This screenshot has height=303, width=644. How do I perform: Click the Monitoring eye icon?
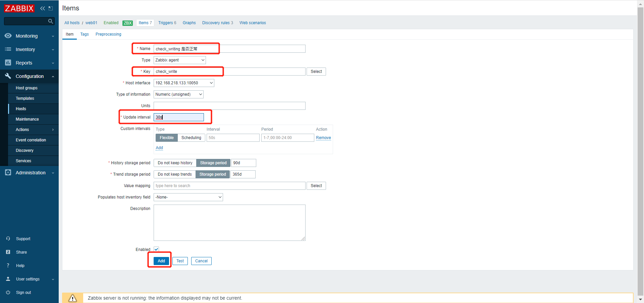pos(8,36)
